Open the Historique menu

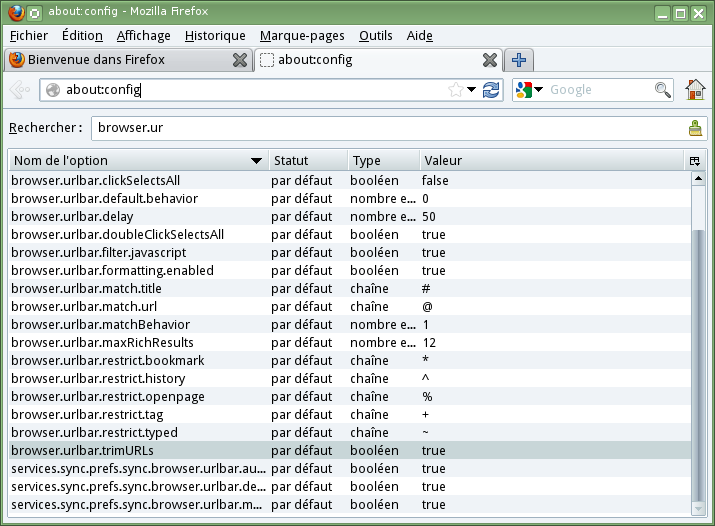click(x=215, y=36)
